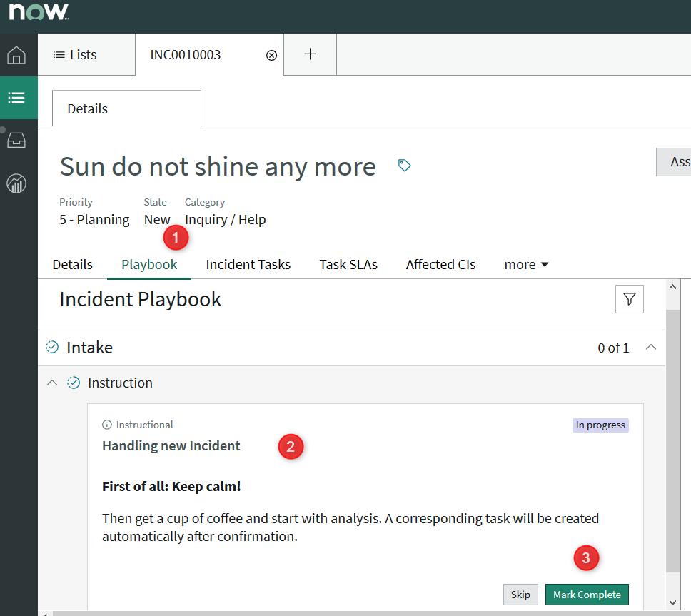Switch to the Incident Tasks tab
Image resolution: width=691 pixels, height=616 pixels.
coord(248,264)
